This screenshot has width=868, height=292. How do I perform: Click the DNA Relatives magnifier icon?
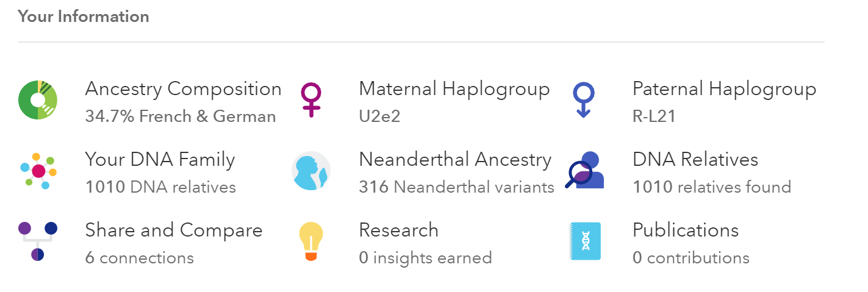click(x=584, y=171)
